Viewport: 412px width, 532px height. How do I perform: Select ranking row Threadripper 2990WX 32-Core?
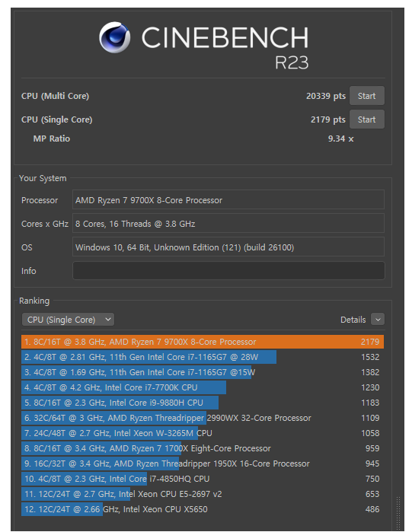203,418
